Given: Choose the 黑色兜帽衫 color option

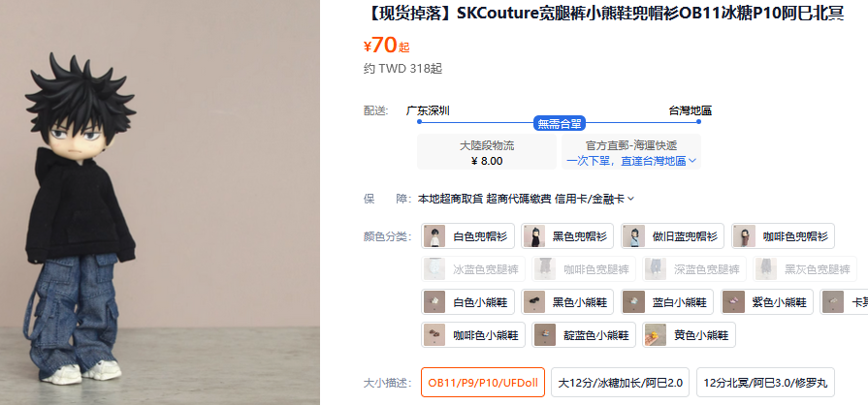Looking at the screenshot, I should [567, 236].
